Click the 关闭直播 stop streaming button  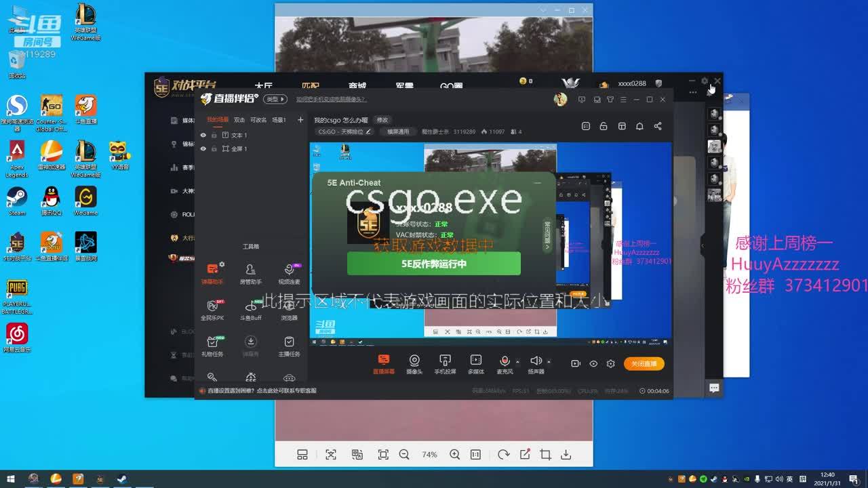point(644,364)
